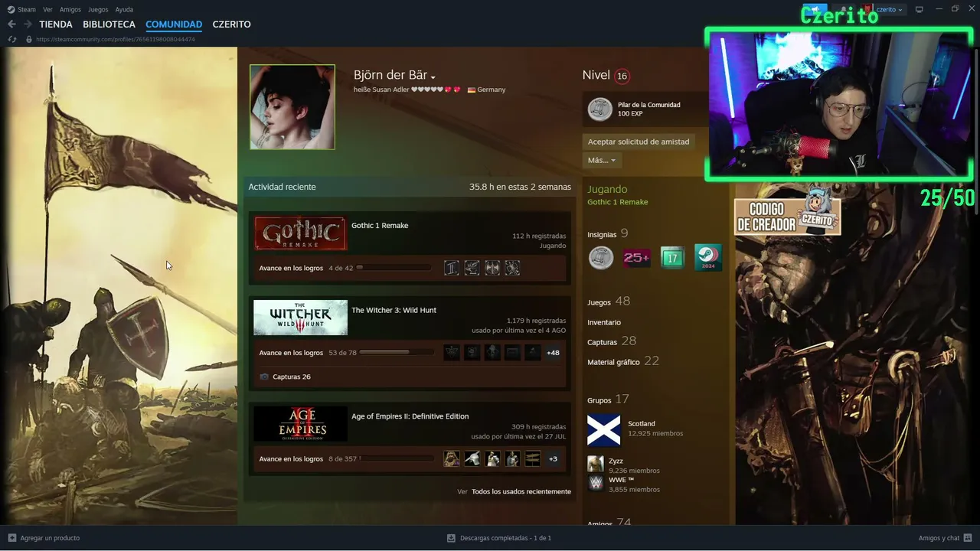Open the WWE group avatar
The width and height of the screenshot is (980, 551).
click(596, 483)
